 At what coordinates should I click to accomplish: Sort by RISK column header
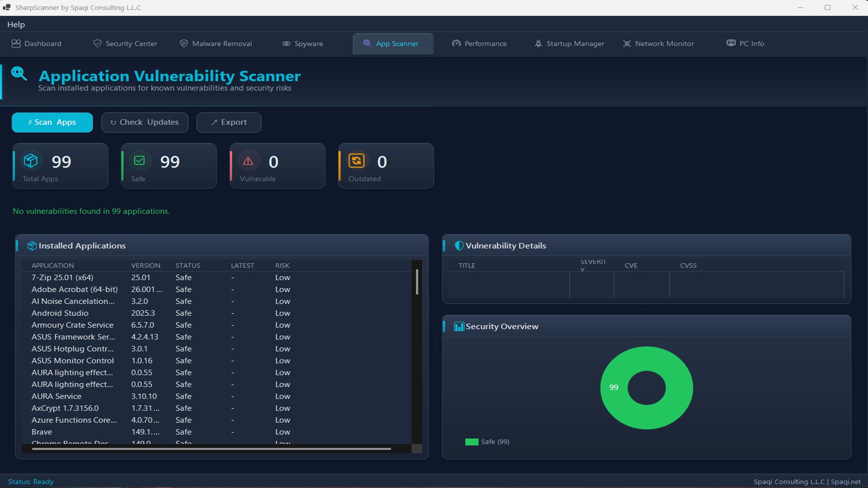tap(282, 265)
